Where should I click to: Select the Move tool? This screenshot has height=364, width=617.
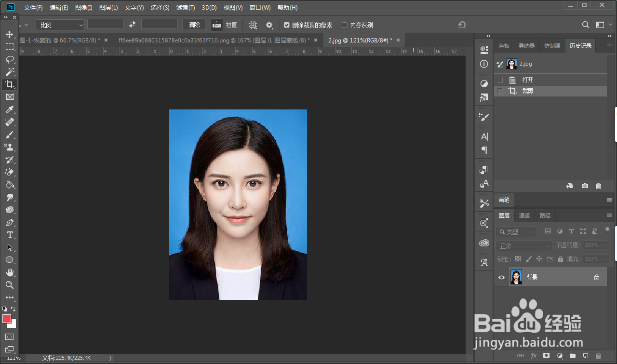pyautogui.click(x=10, y=34)
